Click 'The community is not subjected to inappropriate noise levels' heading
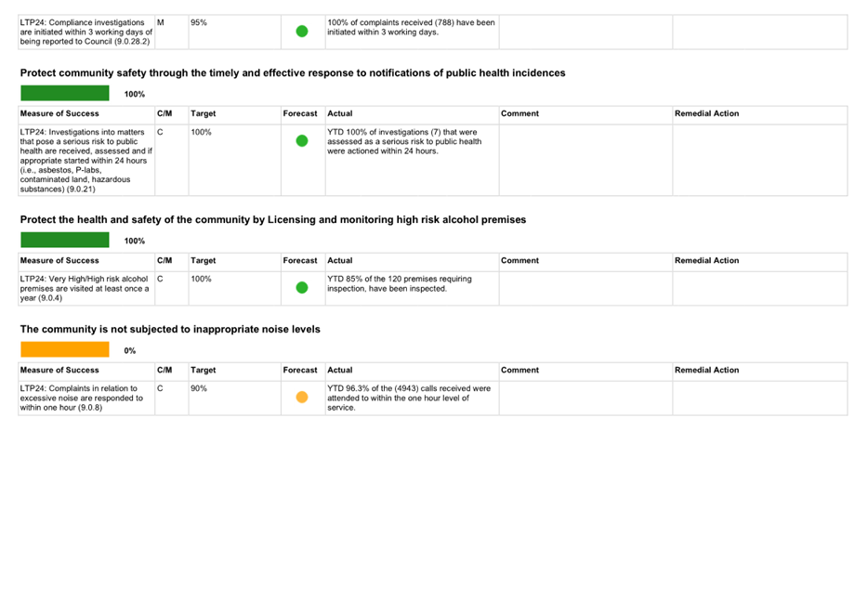Screen dimensions: 868x614 tap(170, 329)
